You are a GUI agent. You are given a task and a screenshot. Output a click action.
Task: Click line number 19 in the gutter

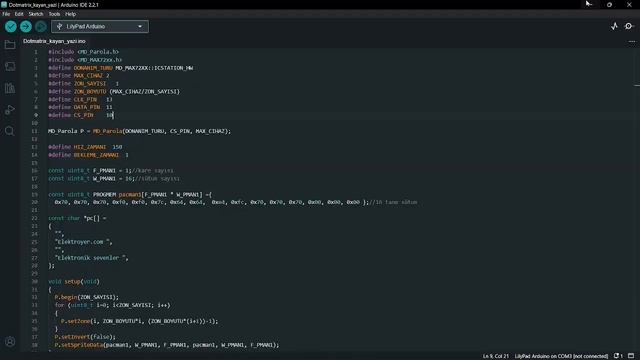(35, 195)
